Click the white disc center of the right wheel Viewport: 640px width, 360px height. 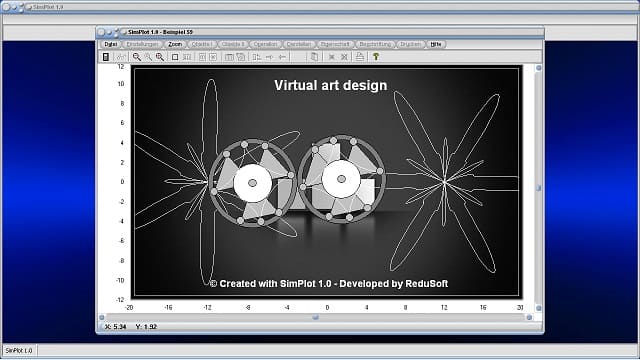[341, 179]
